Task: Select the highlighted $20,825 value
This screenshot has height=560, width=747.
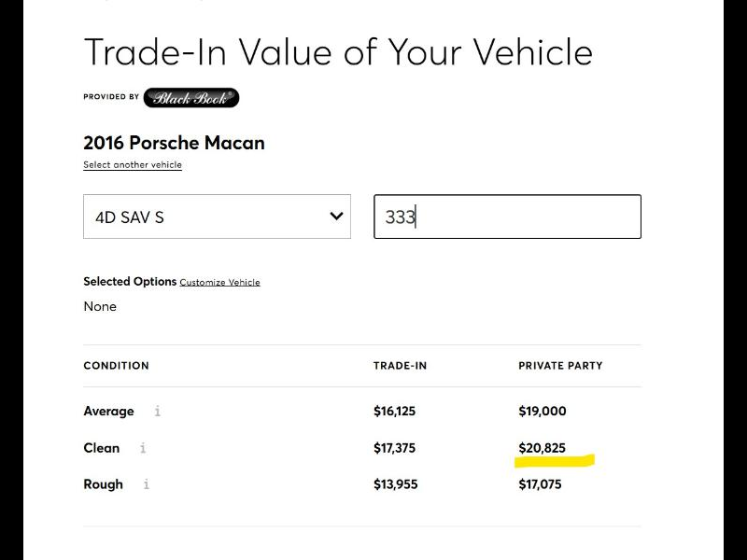Action: pyautogui.click(x=543, y=448)
